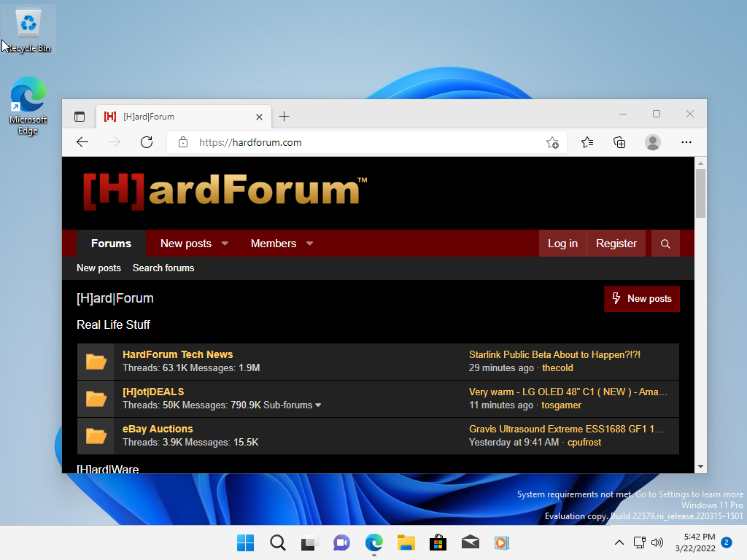The width and height of the screenshot is (747, 560).
Task: Open the LG OLED 48" C1 thread
Action: (x=568, y=392)
